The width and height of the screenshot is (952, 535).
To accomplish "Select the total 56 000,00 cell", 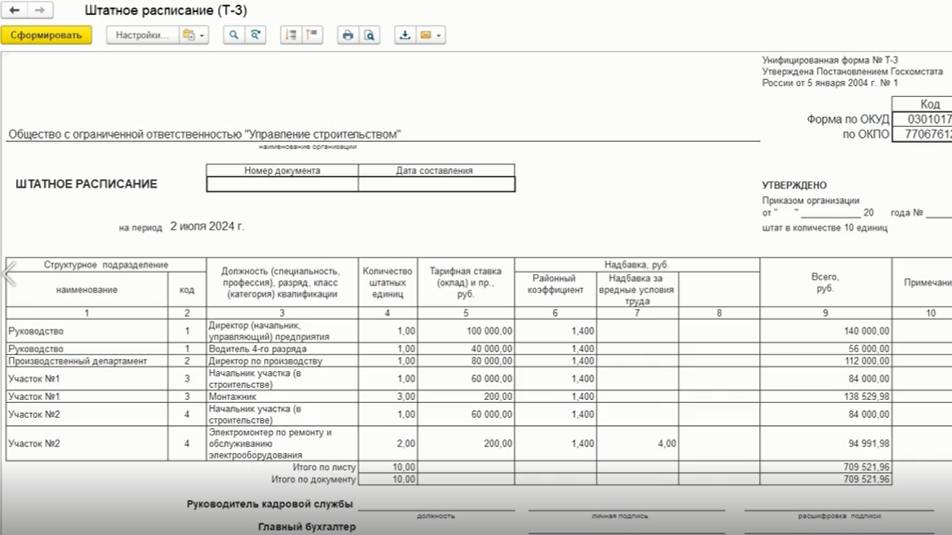I will 825,349.
